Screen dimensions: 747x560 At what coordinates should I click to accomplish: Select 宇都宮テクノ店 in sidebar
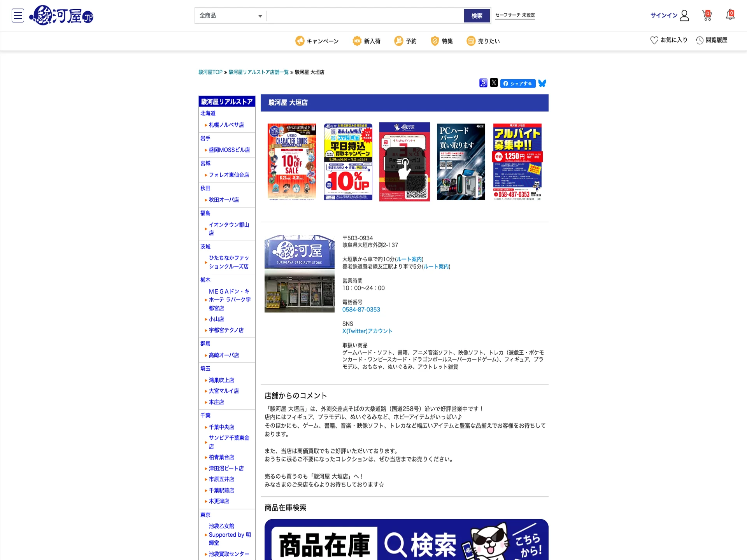coord(226,330)
